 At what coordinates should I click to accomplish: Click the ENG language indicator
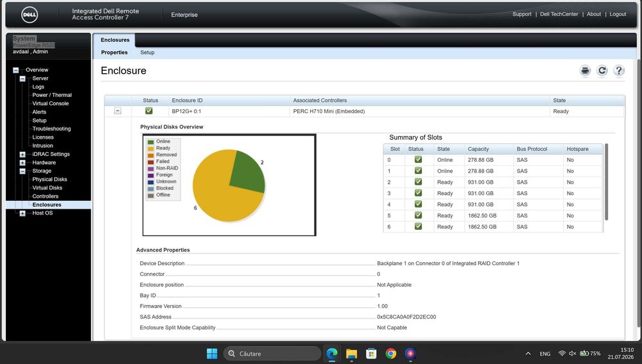pyautogui.click(x=545, y=354)
